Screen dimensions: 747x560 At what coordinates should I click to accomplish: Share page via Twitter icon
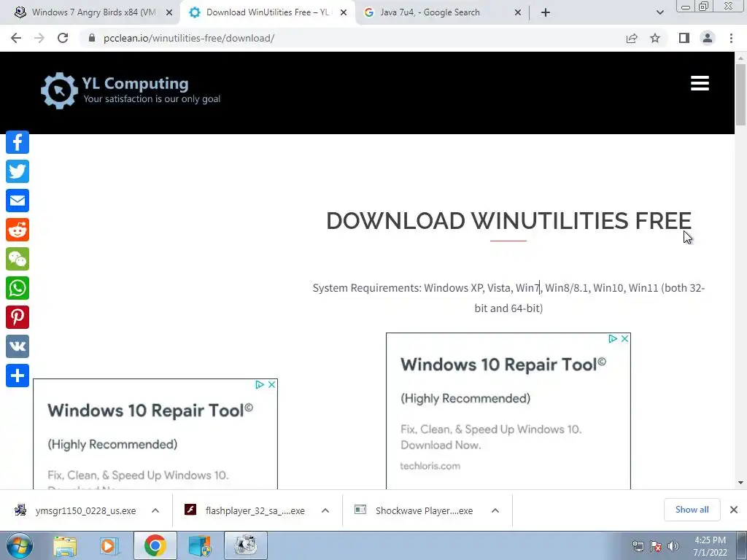tap(18, 171)
